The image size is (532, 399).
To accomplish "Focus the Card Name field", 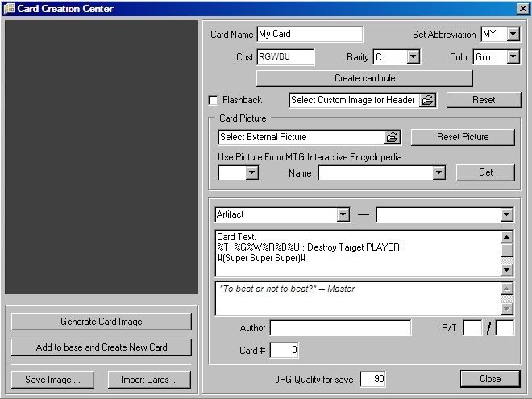I will point(310,35).
